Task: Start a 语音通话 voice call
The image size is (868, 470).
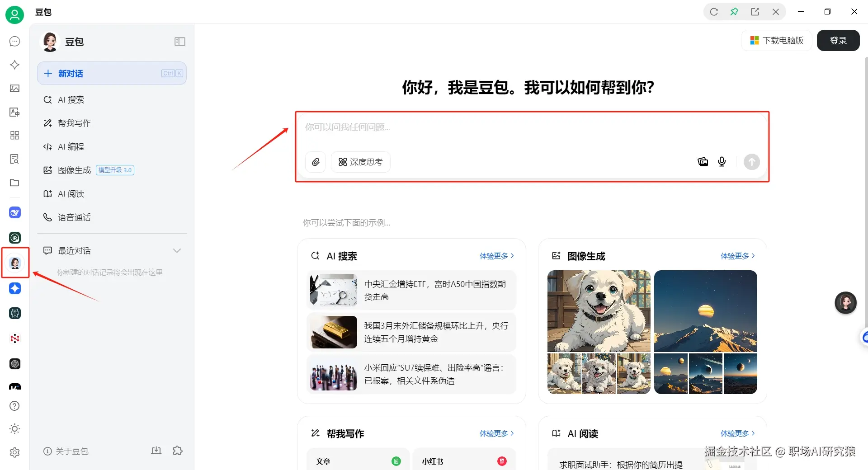Action: 74,217
